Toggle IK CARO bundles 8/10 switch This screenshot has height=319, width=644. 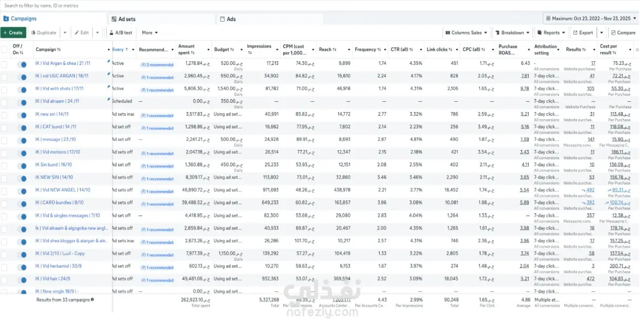pos(21,204)
